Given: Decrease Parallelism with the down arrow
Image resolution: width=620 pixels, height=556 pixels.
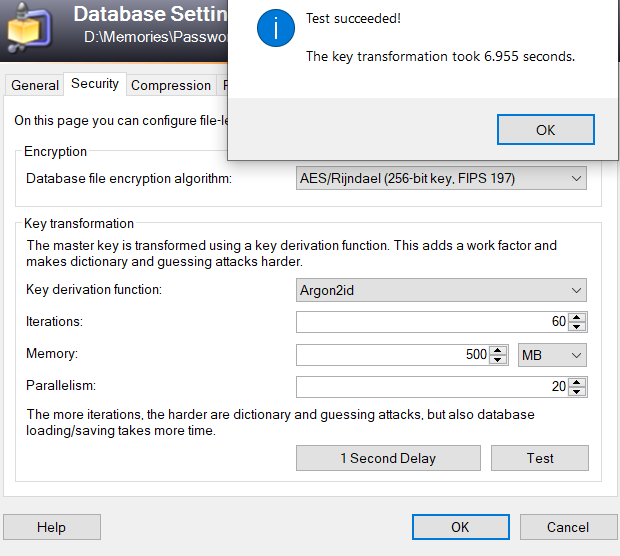Looking at the screenshot, I should [x=577, y=392].
